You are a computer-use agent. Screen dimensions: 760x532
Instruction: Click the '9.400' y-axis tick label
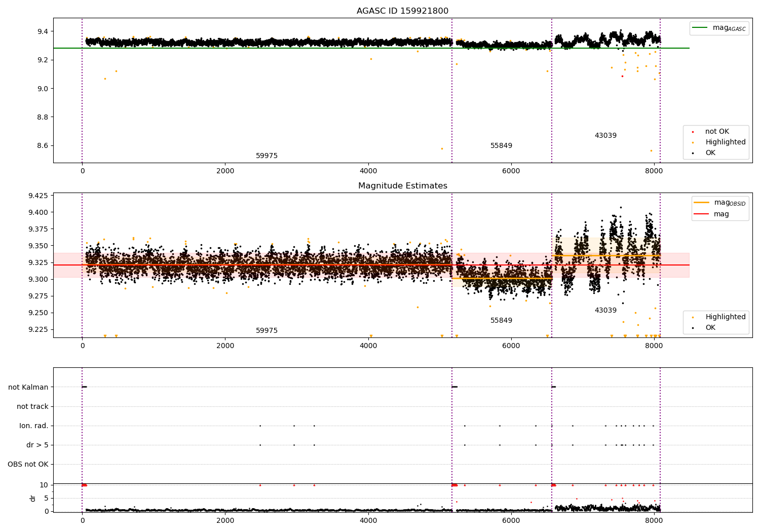tap(38, 213)
